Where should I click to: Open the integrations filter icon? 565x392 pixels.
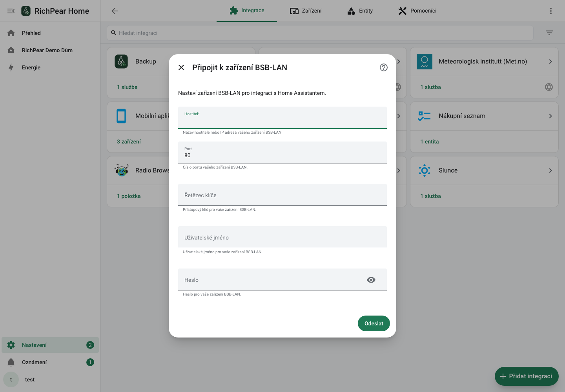tap(549, 33)
